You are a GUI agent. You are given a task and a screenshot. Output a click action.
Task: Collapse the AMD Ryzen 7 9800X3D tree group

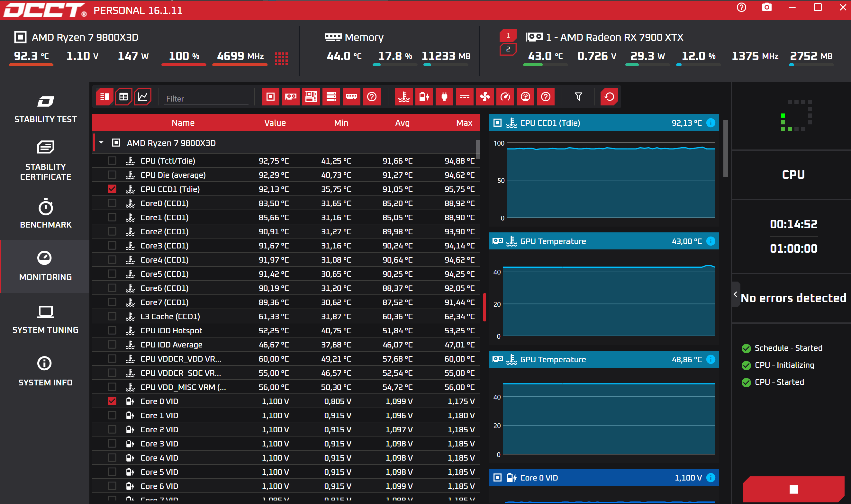[101, 143]
